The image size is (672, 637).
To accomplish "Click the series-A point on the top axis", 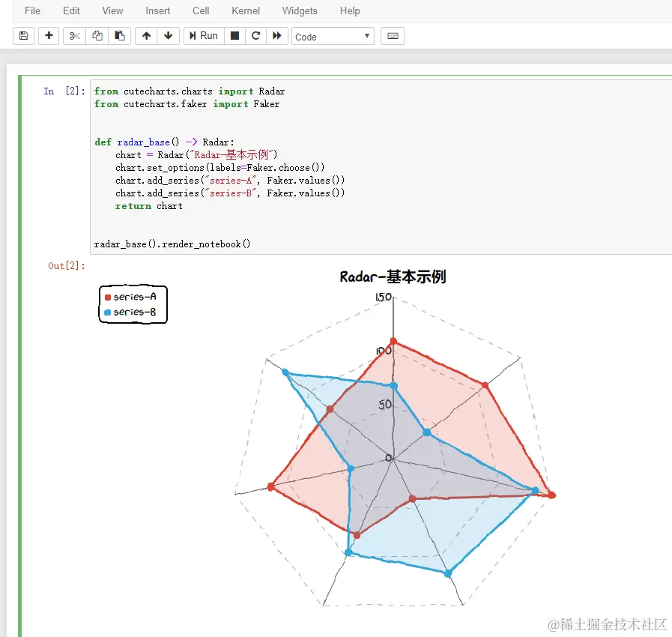I will click(x=393, y=342).
